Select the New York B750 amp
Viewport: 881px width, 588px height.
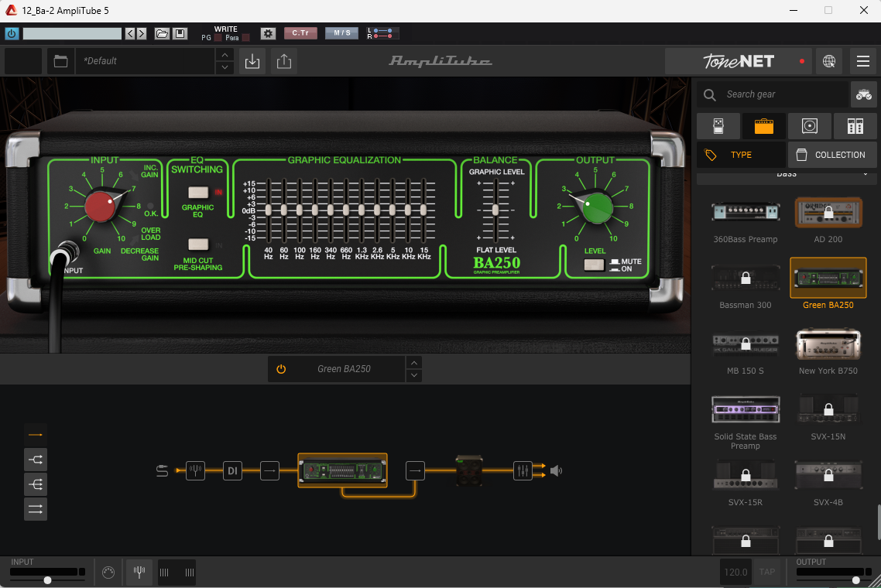tap(828, 344)
